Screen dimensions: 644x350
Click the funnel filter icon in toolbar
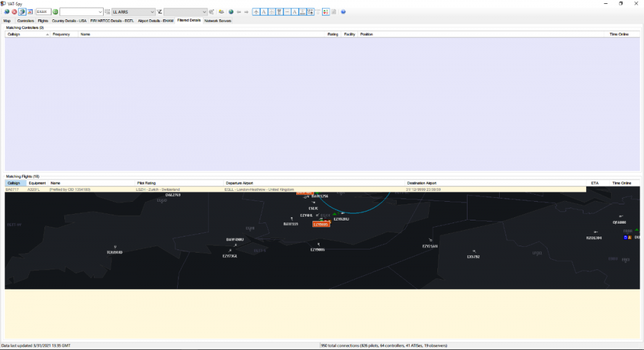[159, 12]
